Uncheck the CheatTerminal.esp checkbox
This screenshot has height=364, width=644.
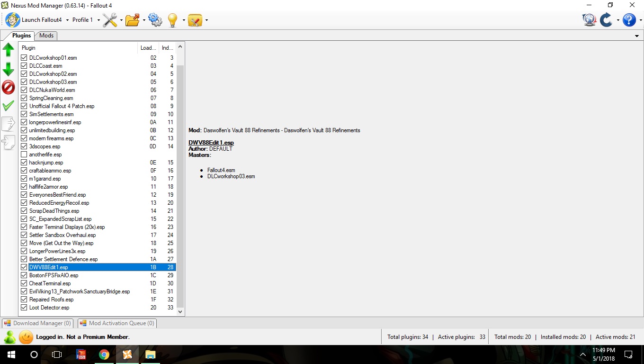pos(24,283)
